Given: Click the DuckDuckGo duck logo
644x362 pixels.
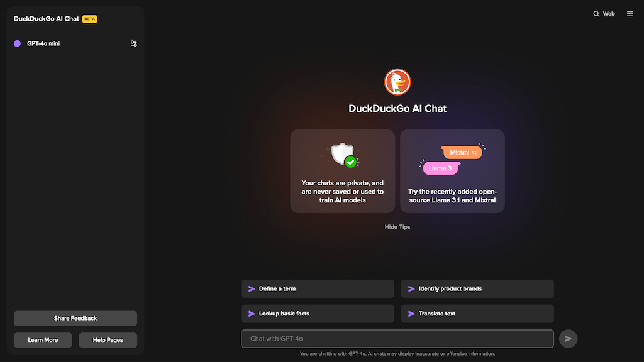Looking at the screenshot, I should 397,82.
